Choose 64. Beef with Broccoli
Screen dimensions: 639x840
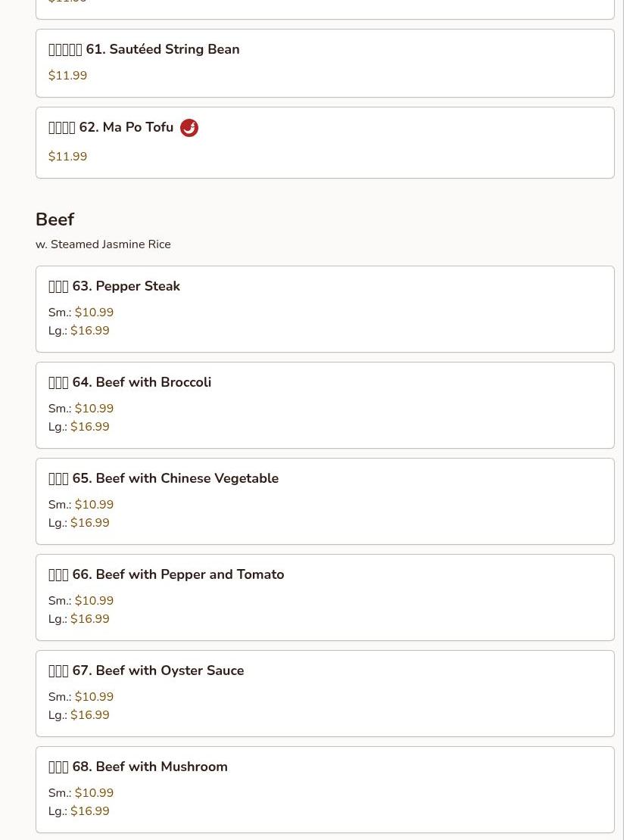click(x=325, y=405)
